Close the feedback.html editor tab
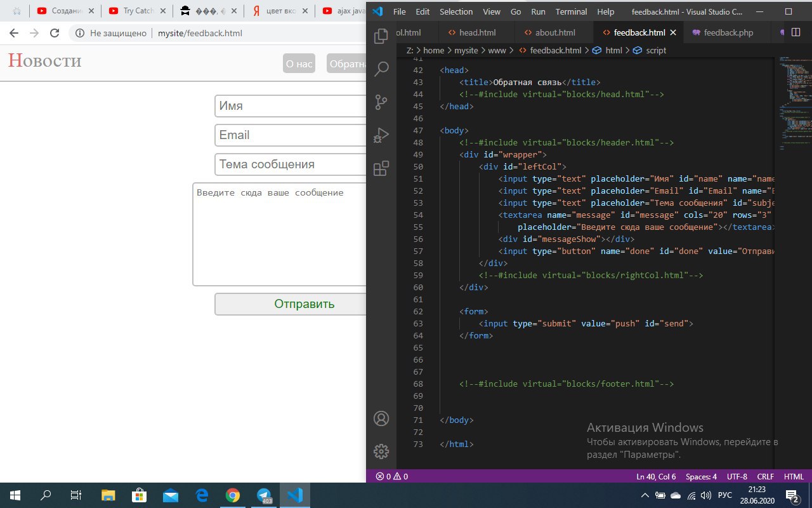Image resolution: width=812 pixels, height=508 pixels. pyautogui.click(x=673, y=32)
